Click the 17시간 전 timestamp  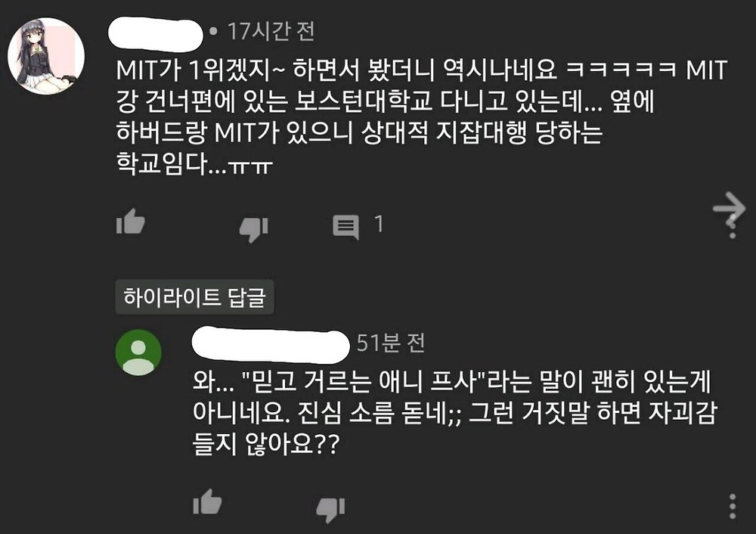coord(271,31)
